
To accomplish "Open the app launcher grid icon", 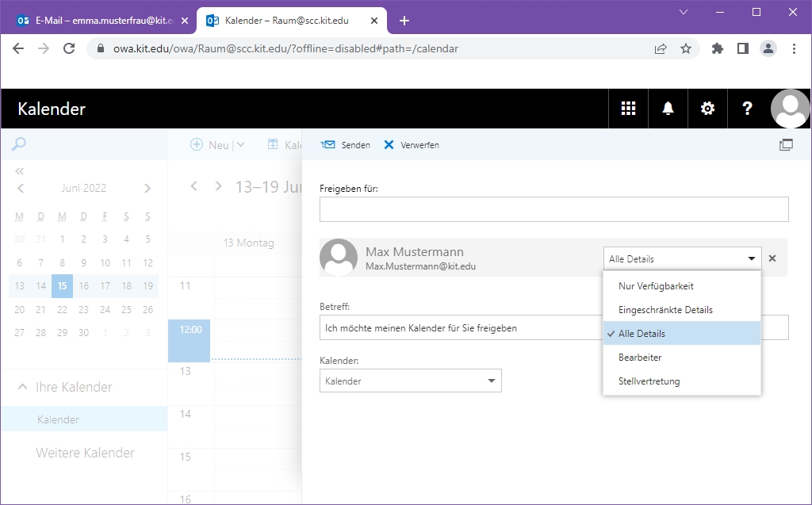I will (628, 109).
